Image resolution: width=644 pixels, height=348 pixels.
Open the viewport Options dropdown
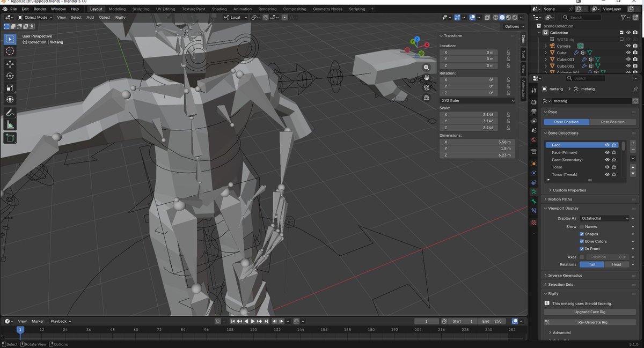click(x=514, y=26)
